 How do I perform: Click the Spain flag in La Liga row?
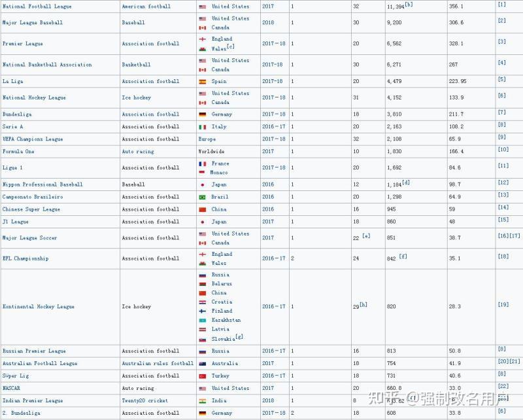[203, 82]
